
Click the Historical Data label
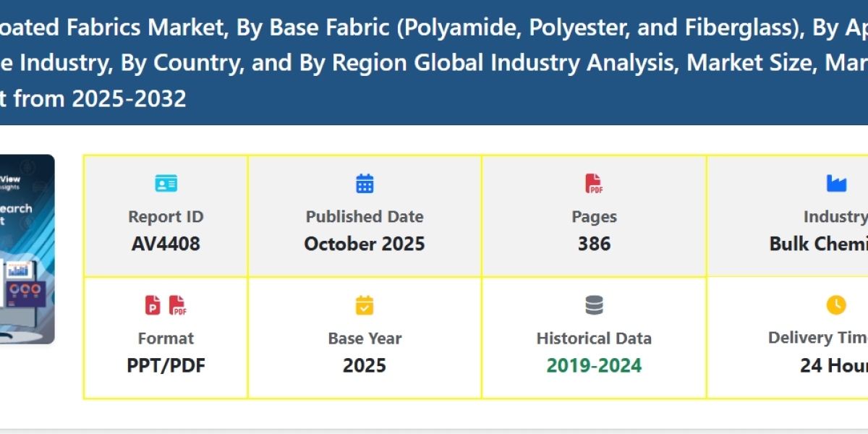594,338
